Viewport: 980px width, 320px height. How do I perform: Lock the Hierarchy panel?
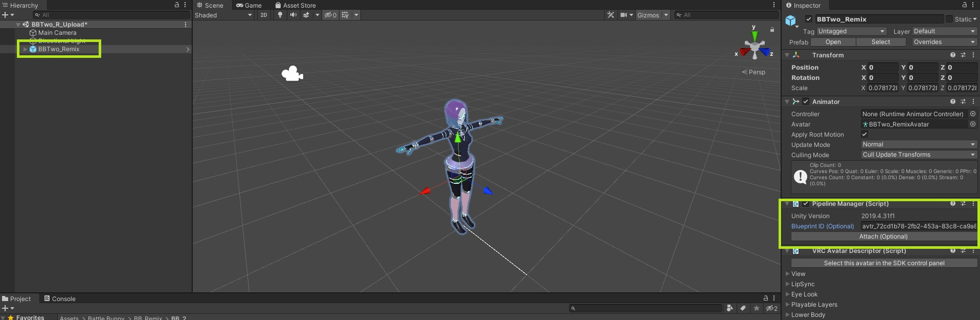pyautogui.click(x=177, y=5)
